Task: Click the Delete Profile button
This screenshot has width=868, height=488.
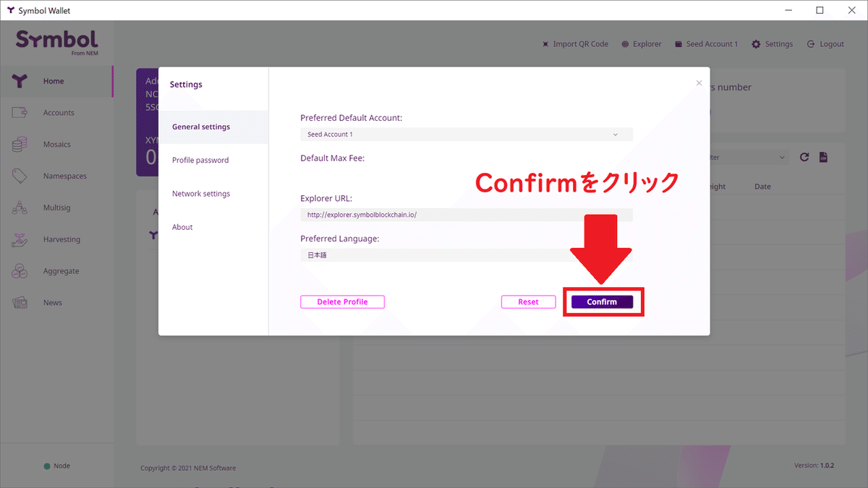Action: [x=342, y=302]
